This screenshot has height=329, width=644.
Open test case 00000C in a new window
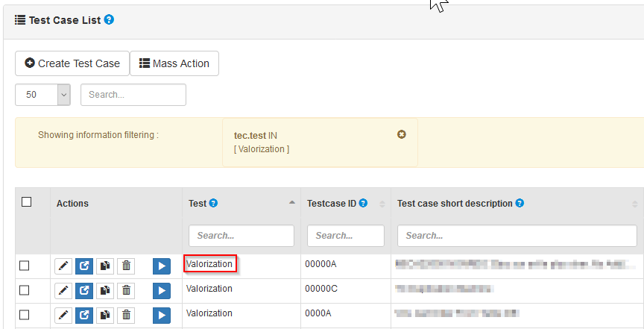point(84,291)
